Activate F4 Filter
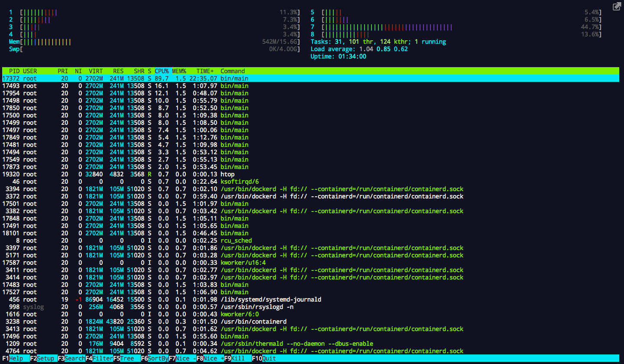 99,358
